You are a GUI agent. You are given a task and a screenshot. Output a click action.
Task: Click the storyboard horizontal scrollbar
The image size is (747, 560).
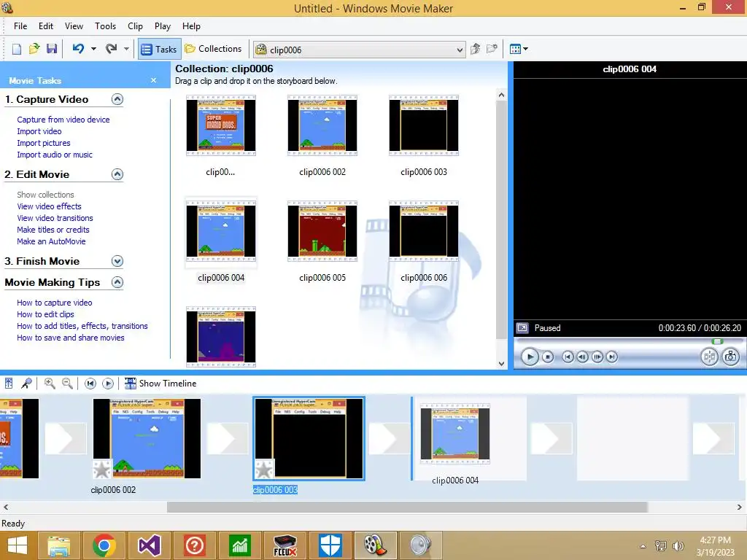click(407, 507)
